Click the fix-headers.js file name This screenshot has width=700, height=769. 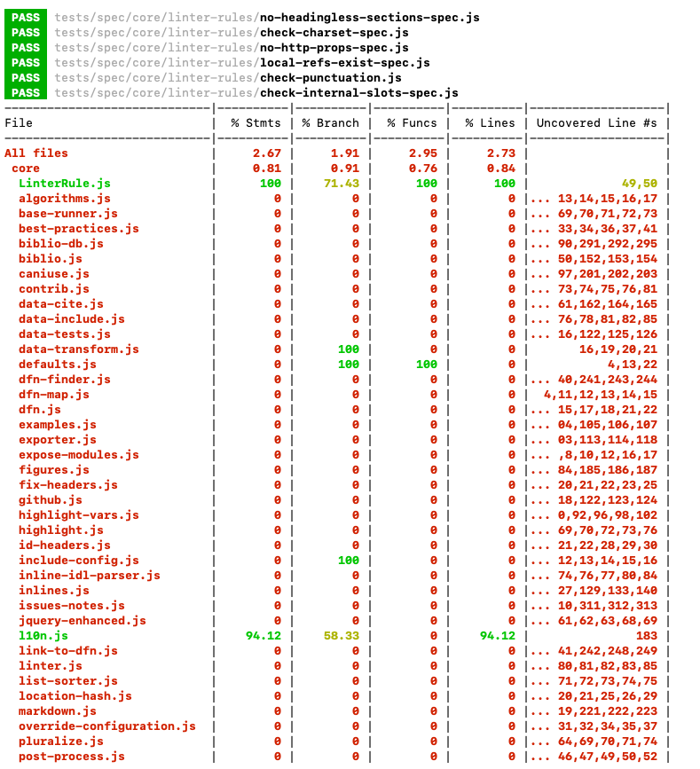(68, 485)
